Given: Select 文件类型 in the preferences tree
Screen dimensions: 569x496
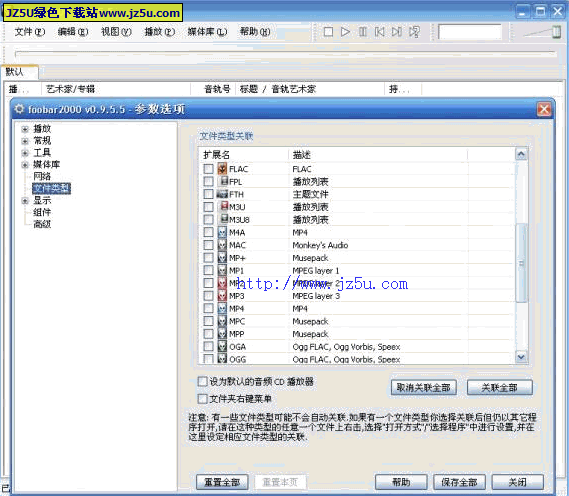Looking at the screenshot, I should 51,188.
